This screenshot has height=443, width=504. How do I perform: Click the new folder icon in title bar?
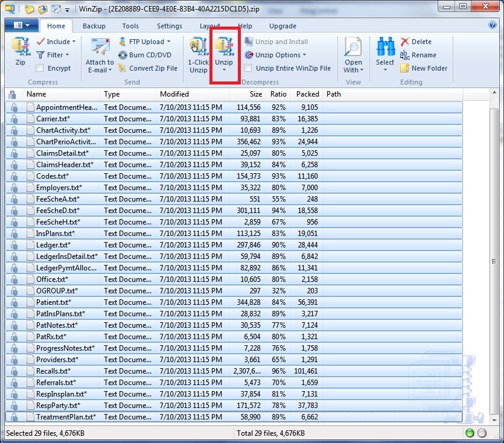click(x=29, y=9)
